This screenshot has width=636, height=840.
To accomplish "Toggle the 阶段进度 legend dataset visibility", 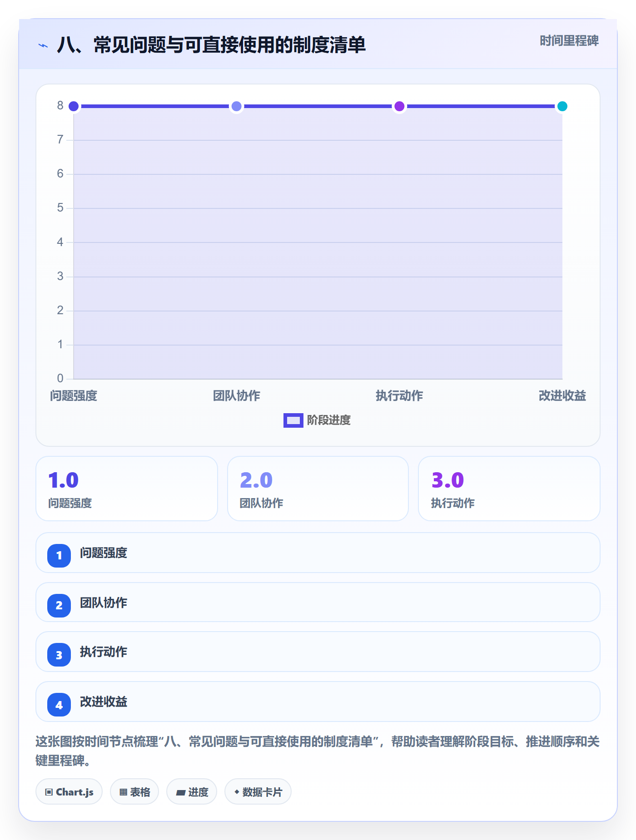I will [x=317, y=420].
